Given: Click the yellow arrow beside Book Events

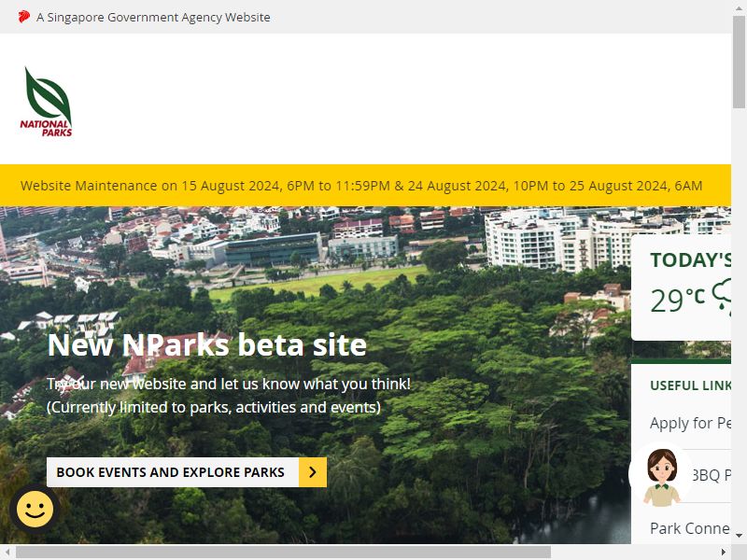Looking at the screenshot, I should 313,472.
